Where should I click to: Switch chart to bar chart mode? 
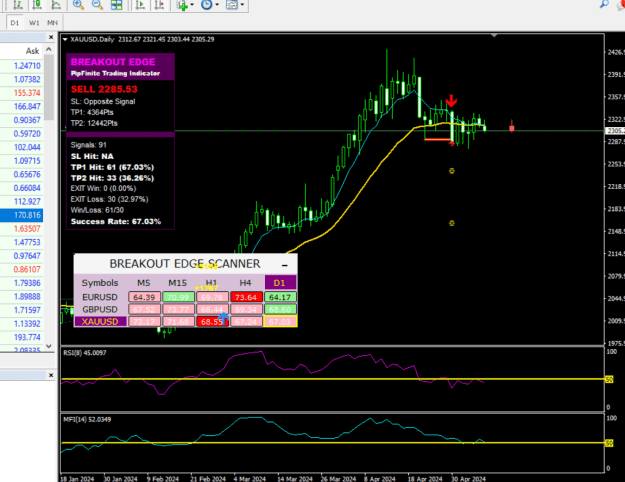click(18, 5)
